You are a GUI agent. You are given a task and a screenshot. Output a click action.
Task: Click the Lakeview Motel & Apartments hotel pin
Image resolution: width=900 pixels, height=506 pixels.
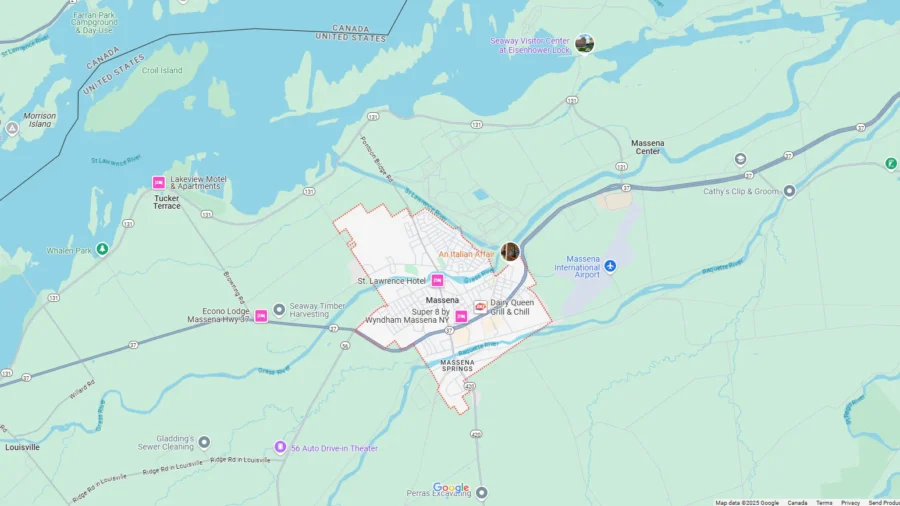(158, 182)
